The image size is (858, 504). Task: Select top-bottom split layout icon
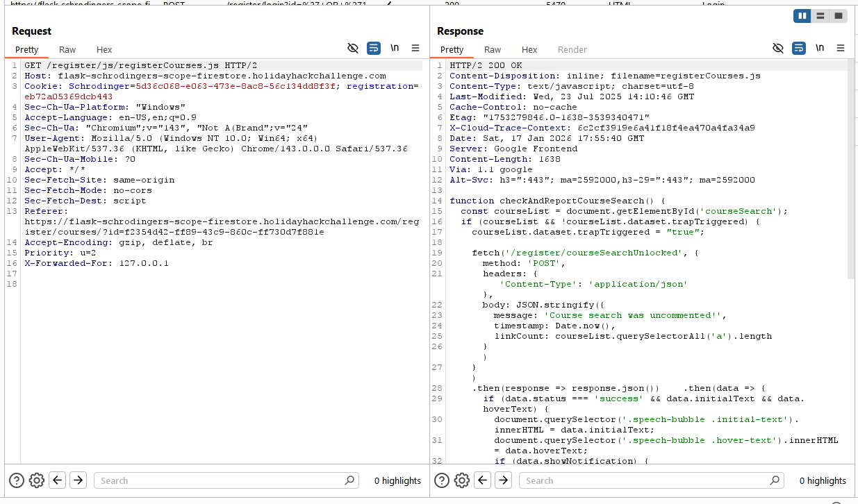[820, 15]
